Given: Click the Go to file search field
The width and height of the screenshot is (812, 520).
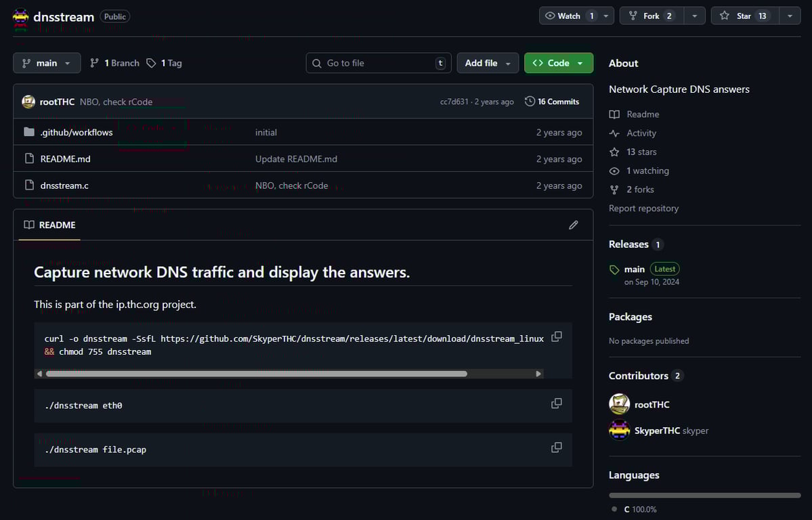Looking at the screenshot, I should pos(378,62).
